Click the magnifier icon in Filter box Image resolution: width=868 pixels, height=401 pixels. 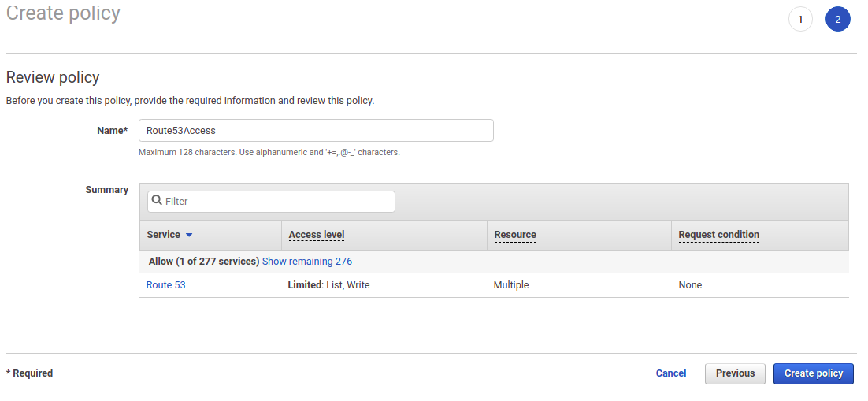pos(157,200)
